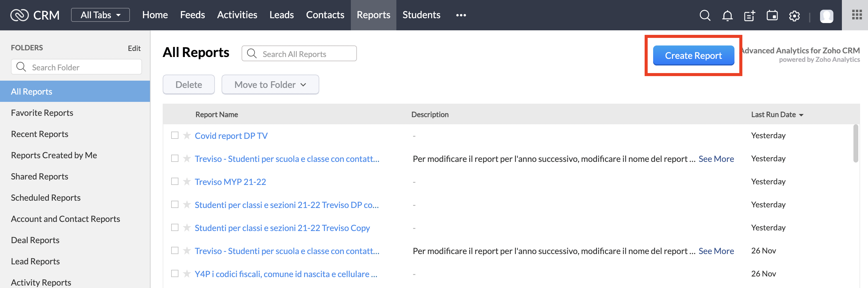
Task: Sort by Last Run Date column arrow
Action: pyautogui.click(x=801, y=115)
